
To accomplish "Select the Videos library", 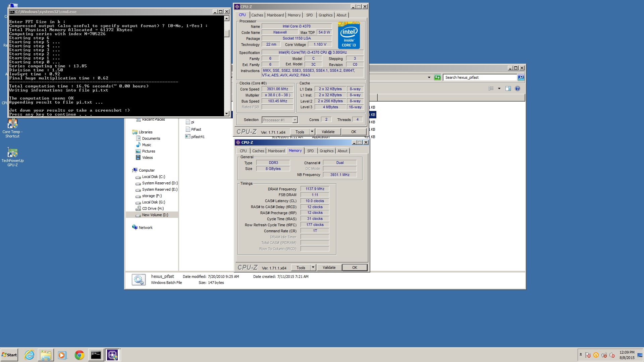I will tap(144, 158).
